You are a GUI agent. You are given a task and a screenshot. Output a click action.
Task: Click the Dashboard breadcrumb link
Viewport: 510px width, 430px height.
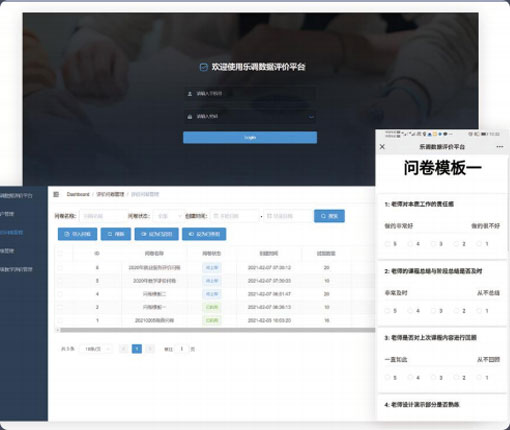point(78,194)
